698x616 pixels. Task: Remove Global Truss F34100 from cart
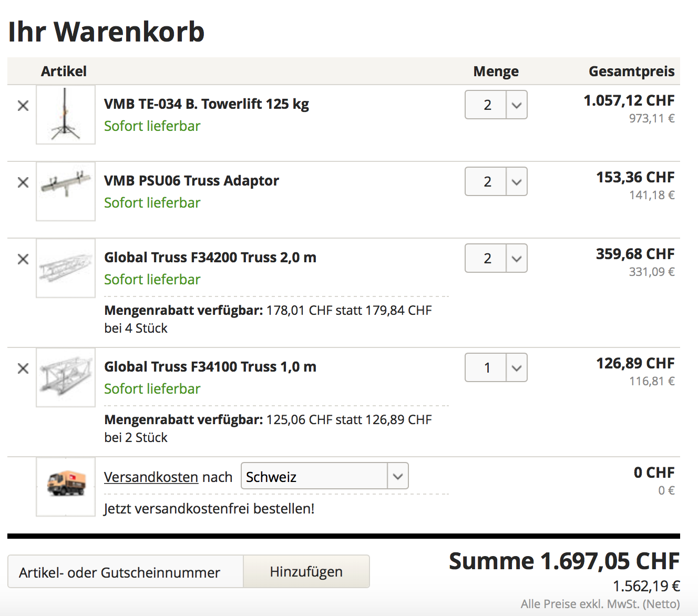tap(23, 368)
